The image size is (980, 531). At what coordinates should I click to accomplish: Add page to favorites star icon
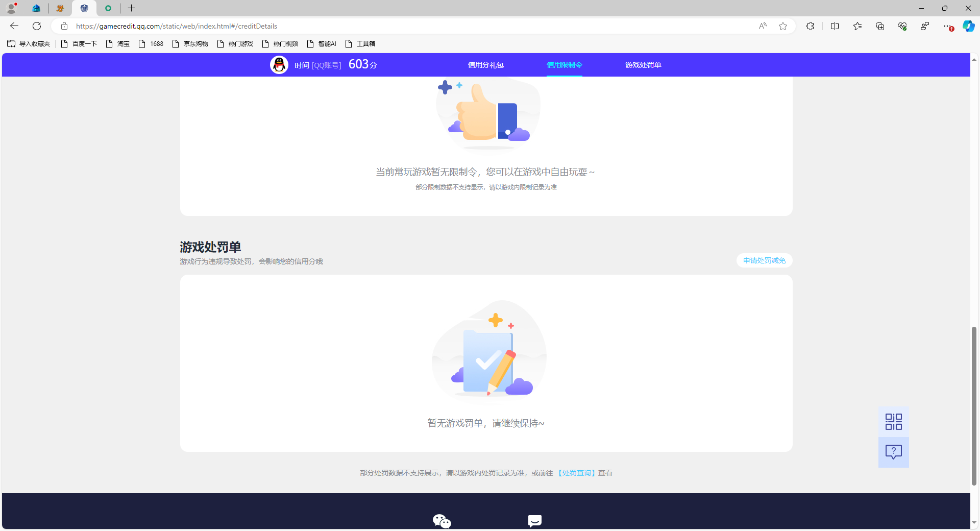point(783,26)
